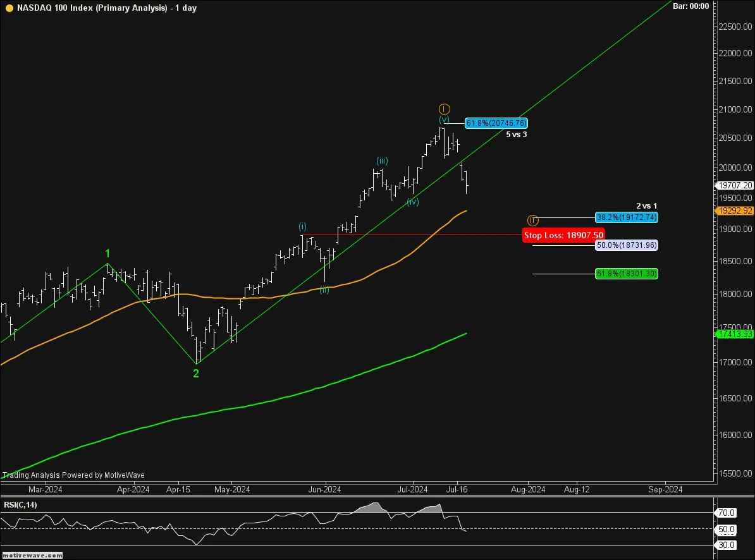Select the (iii) sub-wave label
The width and height of the screenshot is (755, 560).
click(383, 161)
